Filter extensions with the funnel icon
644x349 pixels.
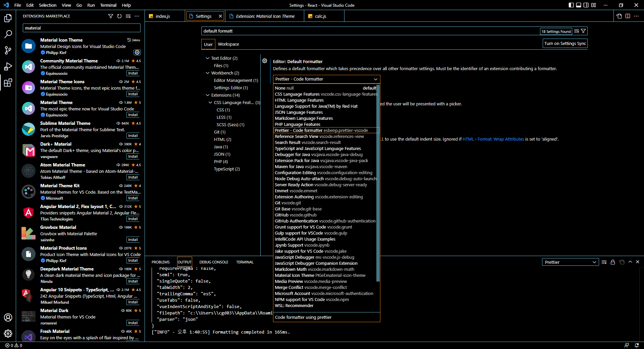[111, 16]
